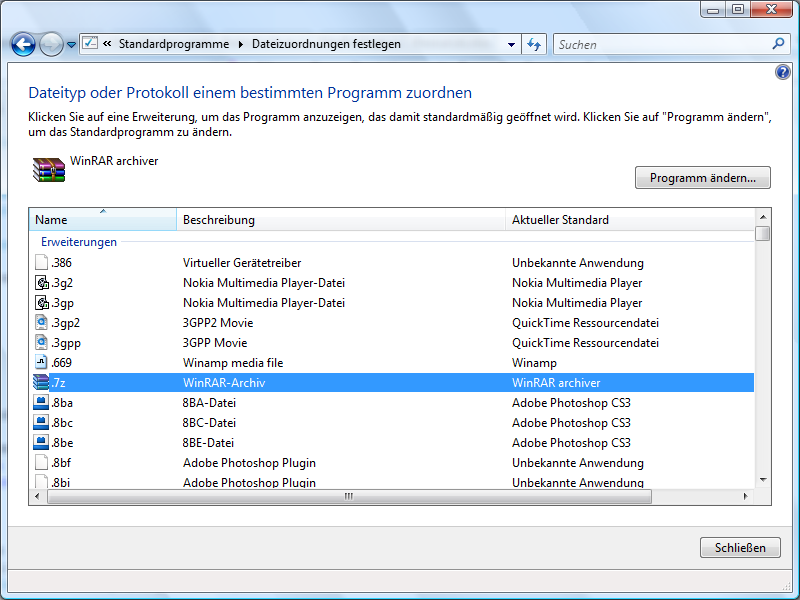Click the 'WinRAR-Archiv' description cell
Viewport: 800px width, 600px height.
point(224,383)
